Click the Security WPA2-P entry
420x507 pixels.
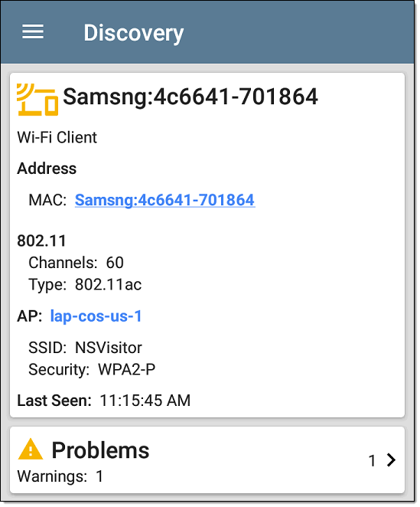point(92,369)
